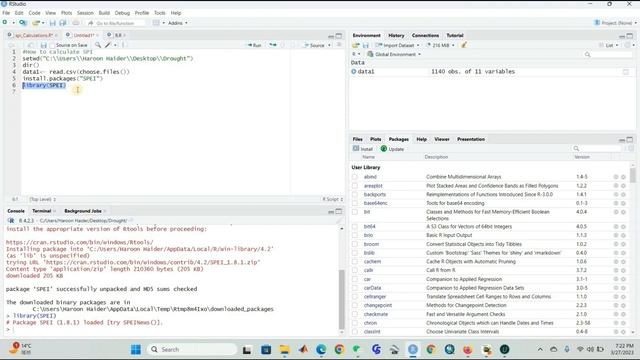Image resolution: width=640 pixels, height=360 pixels.
Task: Open the Global Environment dropdown
Action: pos(394,54)
